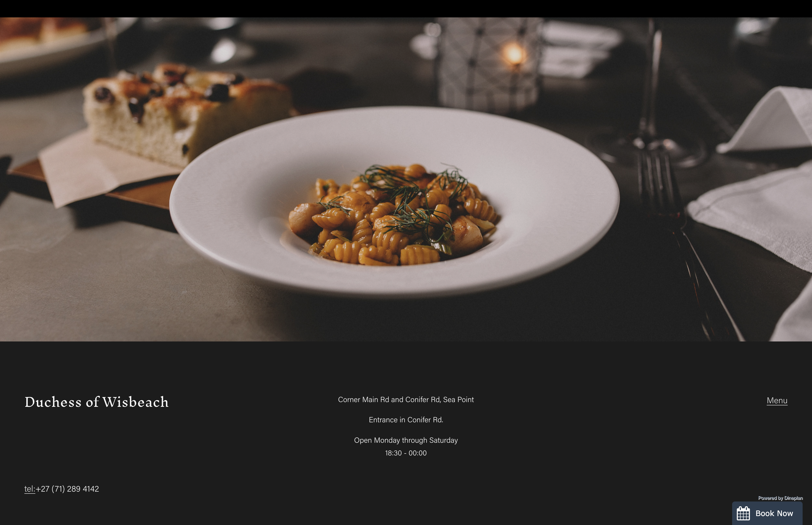Image resolution: width=812 pixels, height=525 pixels.
Task: Click the Entrance in Conifer Rd. text
Action: 406,420
